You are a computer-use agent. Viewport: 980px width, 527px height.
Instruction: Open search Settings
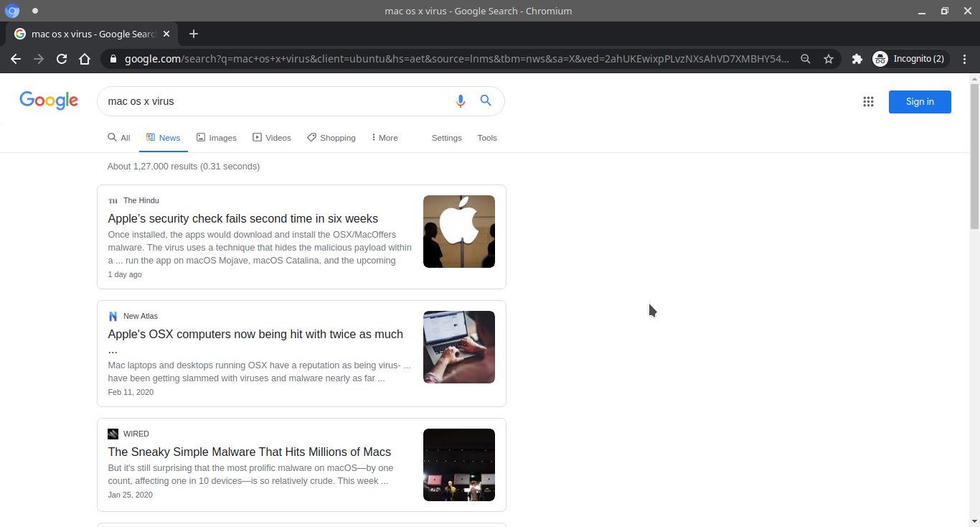point(447,138)
